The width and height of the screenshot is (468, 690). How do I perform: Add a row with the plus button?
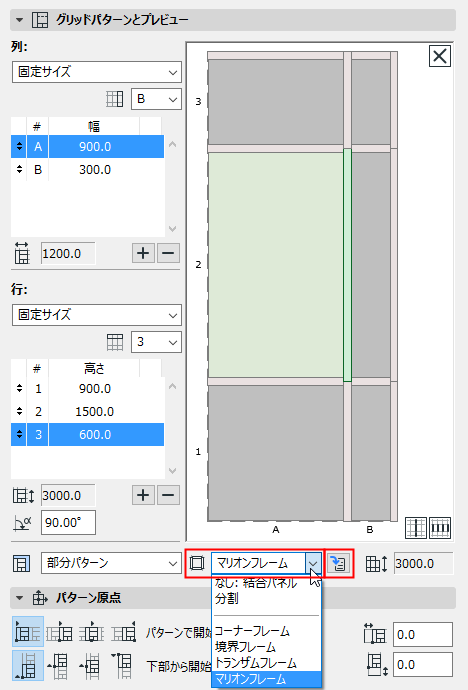pos(143,495)
